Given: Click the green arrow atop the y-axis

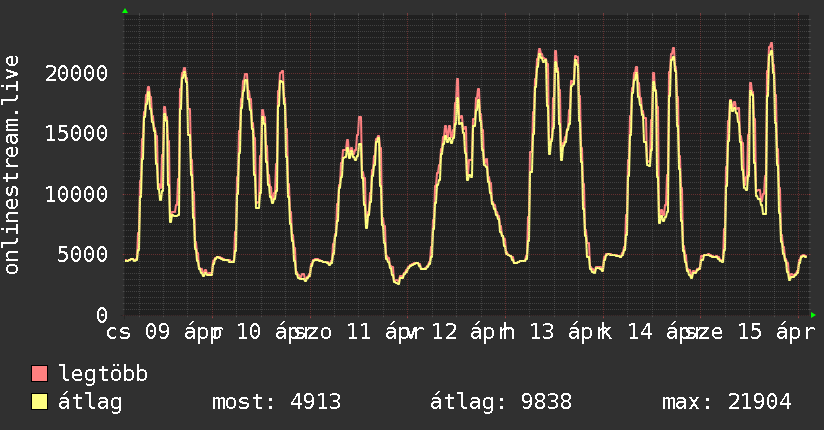Looking at the screenshot, I should pos(125,11).
